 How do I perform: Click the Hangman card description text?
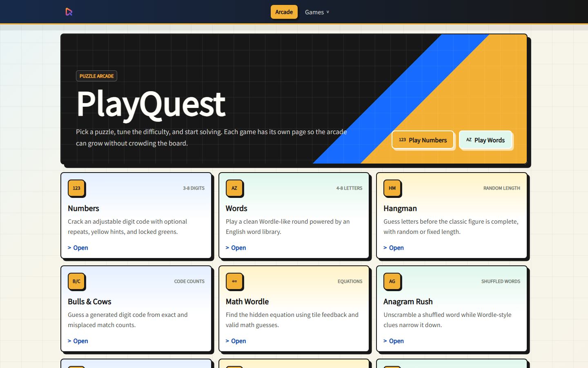point(451,227)
